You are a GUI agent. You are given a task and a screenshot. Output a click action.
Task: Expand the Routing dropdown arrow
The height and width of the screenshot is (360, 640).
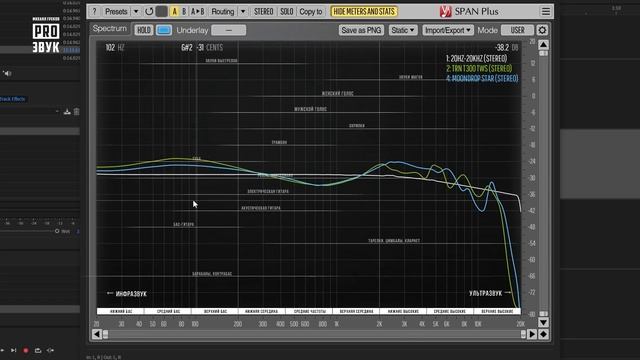243,11
